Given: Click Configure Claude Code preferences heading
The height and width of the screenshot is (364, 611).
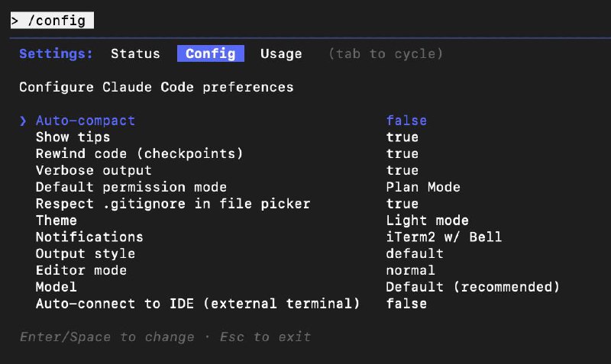Looking at the screenshot, I should coord(157,87).
